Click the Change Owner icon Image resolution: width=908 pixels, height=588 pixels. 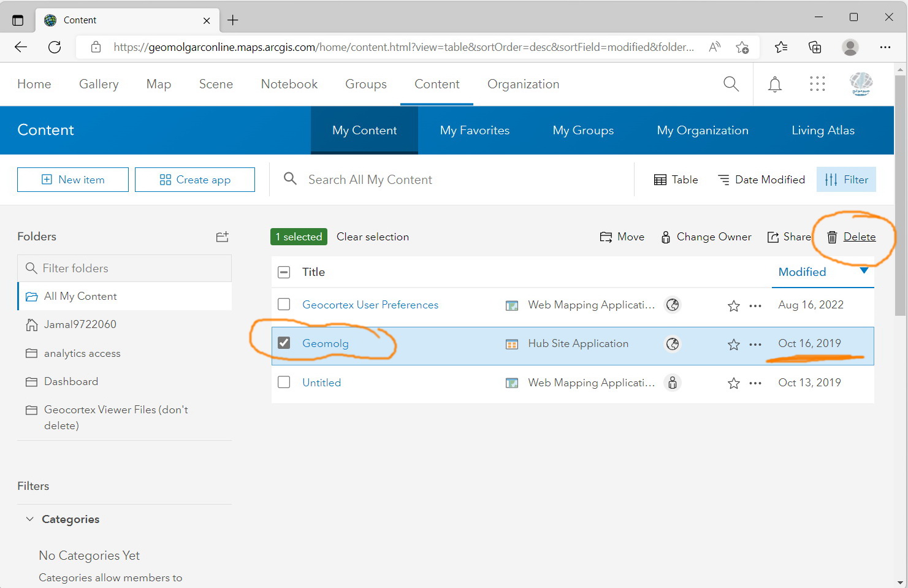pyautogui.click(x=666, y=237)
